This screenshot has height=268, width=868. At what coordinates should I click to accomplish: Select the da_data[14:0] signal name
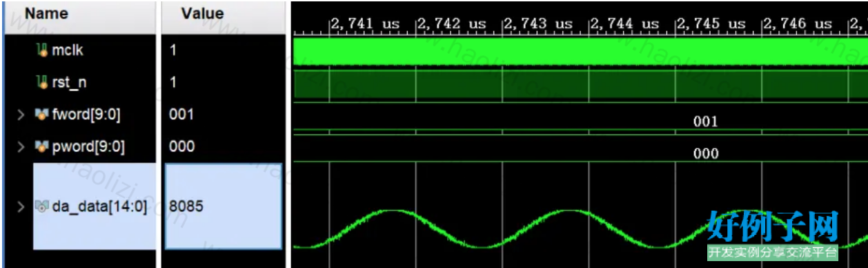point(99,206)
